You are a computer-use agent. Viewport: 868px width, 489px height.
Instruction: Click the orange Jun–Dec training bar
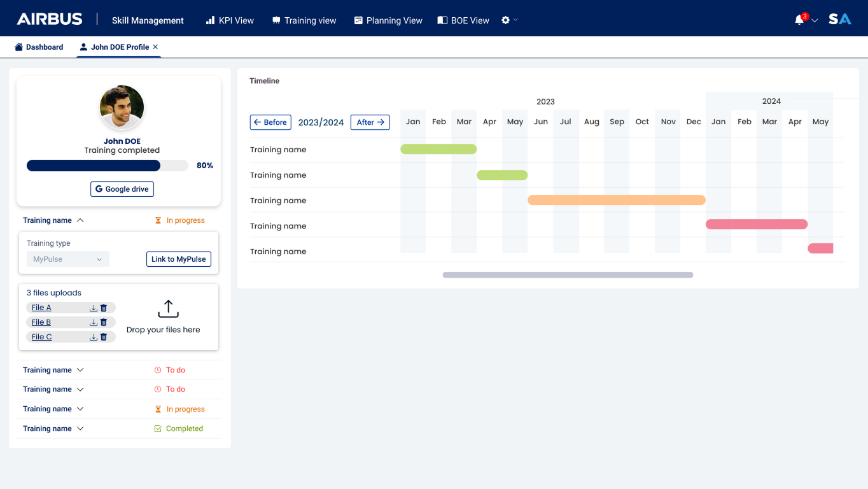tap(616, 200)
